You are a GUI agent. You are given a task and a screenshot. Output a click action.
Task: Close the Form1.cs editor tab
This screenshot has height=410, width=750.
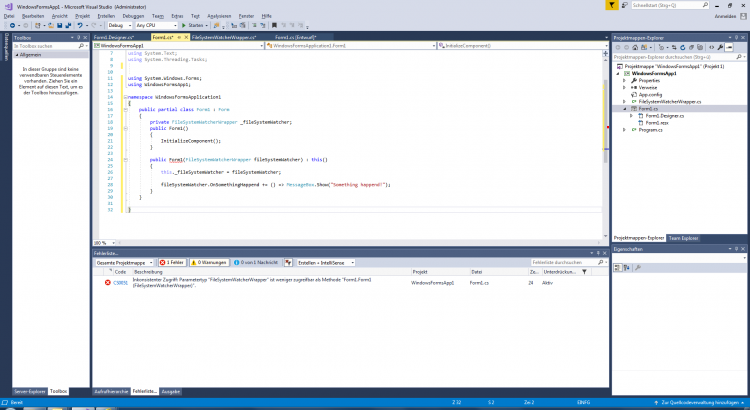coord(186,37)
